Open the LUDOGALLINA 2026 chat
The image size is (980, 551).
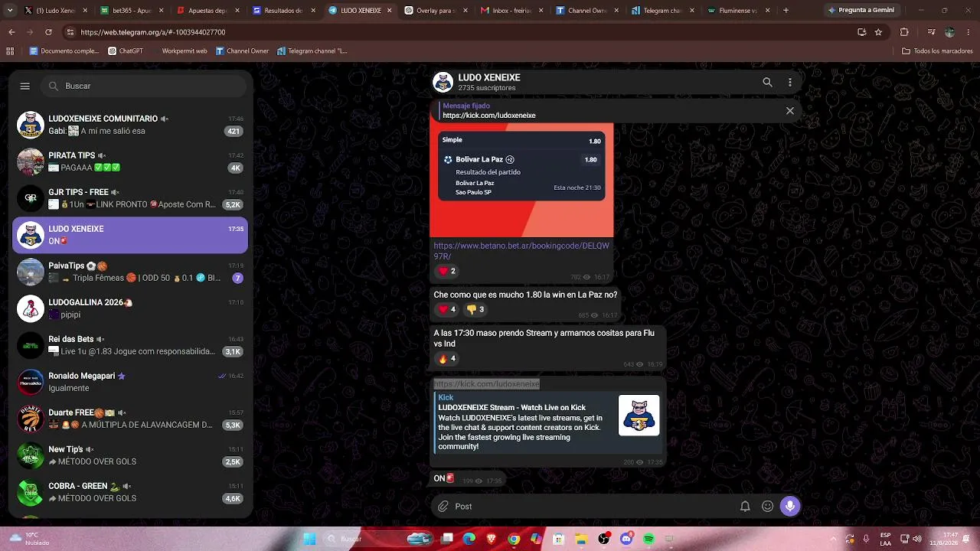pos(130,308)
